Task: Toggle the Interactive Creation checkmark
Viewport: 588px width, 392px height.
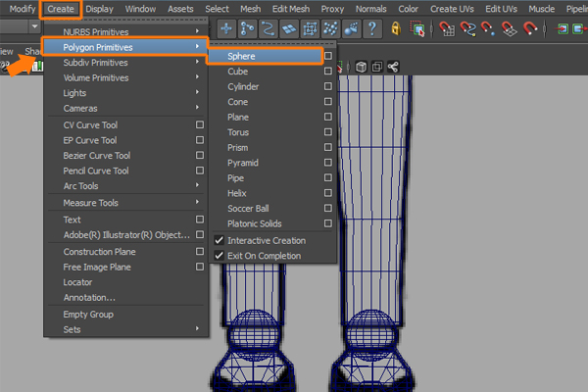Action: click(x=220, y=240)
